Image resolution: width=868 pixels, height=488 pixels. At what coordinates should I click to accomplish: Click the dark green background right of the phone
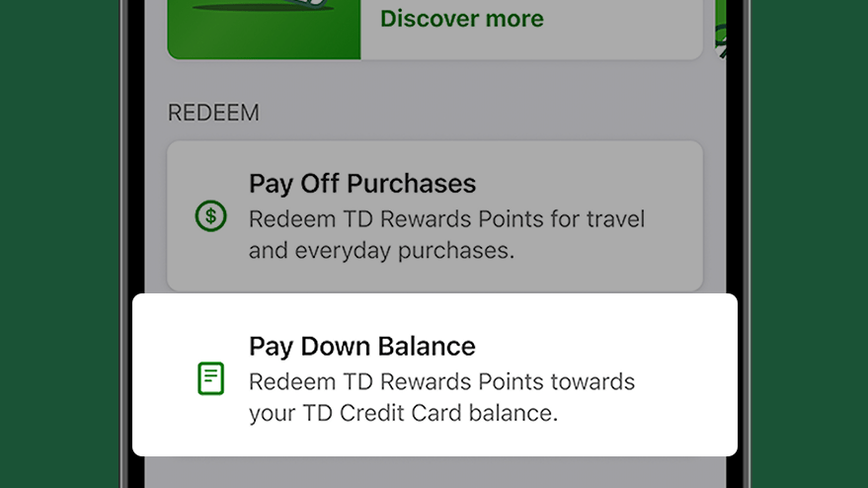[810, 244]
